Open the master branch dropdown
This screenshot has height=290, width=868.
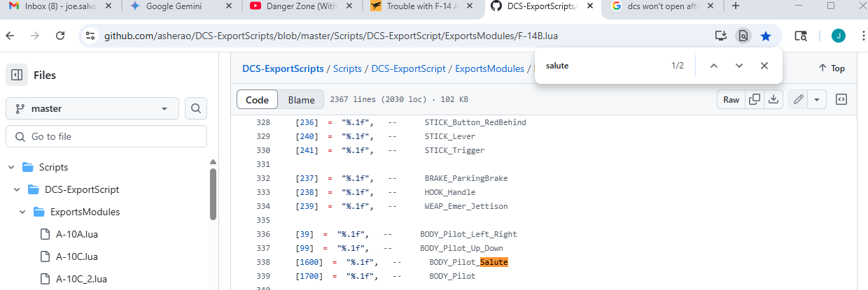[92, 108]
